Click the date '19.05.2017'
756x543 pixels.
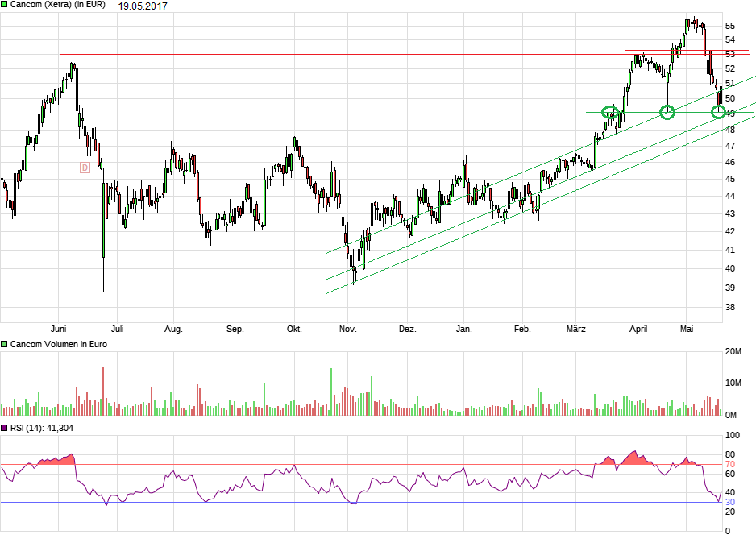(143, 6)
